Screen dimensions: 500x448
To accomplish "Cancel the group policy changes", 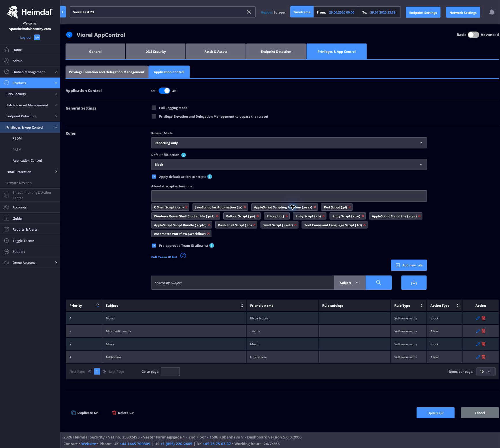I will tap(480, 413).
